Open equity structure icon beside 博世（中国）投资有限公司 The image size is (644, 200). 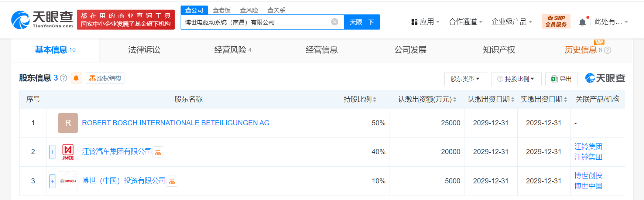tap(172, 181)
